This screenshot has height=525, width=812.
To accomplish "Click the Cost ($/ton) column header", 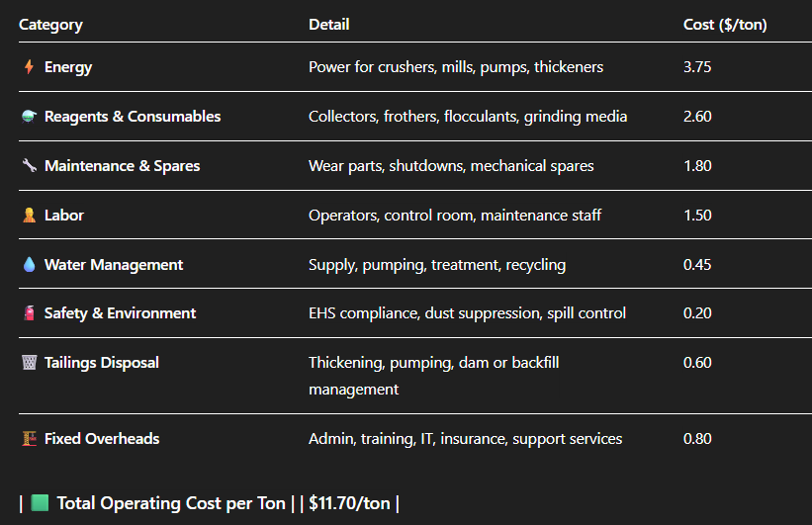I will 725,25.
